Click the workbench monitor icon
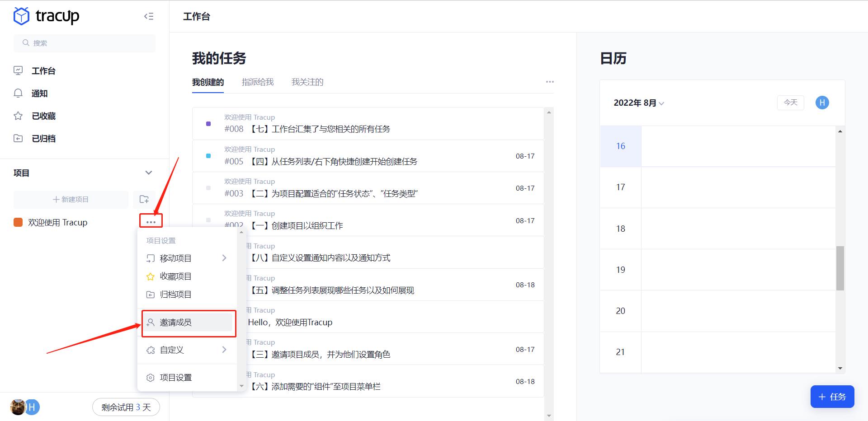The width and height of the screenshot is (868, 421). tap(18, 70)
